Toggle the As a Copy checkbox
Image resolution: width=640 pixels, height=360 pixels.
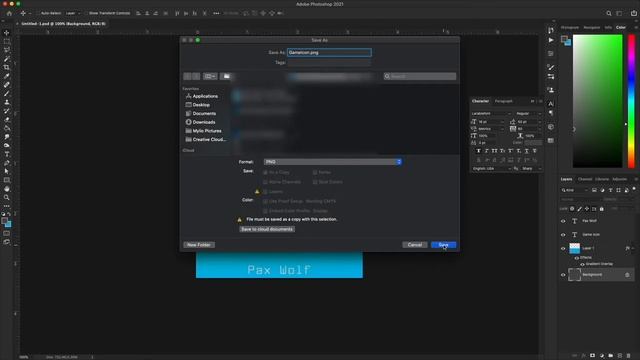point(265,173)
